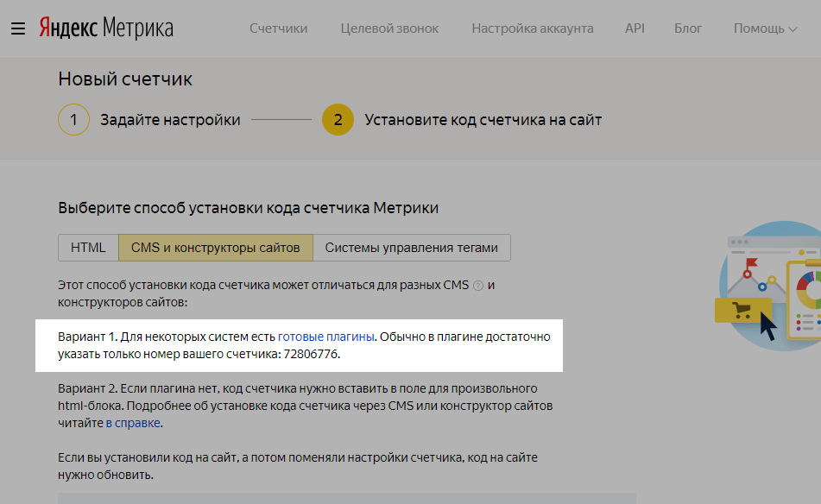Click the step 1 circle
Screen dimensions: 821x504
click(x=74, y=120)
